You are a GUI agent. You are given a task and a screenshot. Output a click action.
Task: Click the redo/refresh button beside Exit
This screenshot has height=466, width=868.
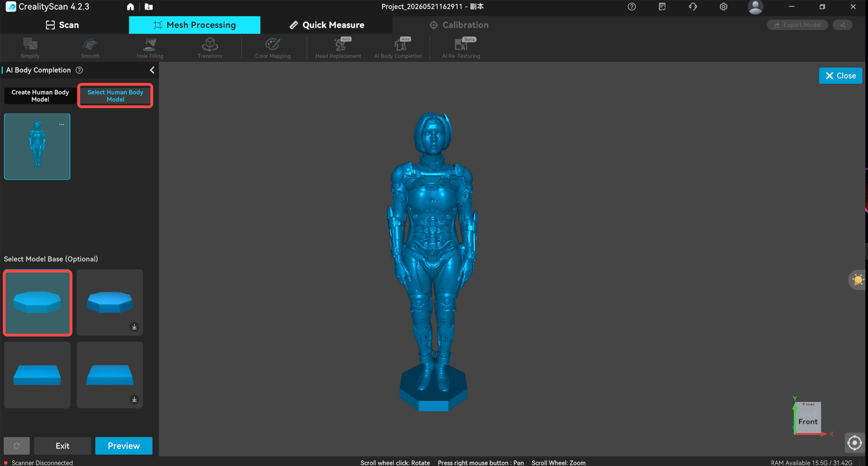tap(17, 446)
